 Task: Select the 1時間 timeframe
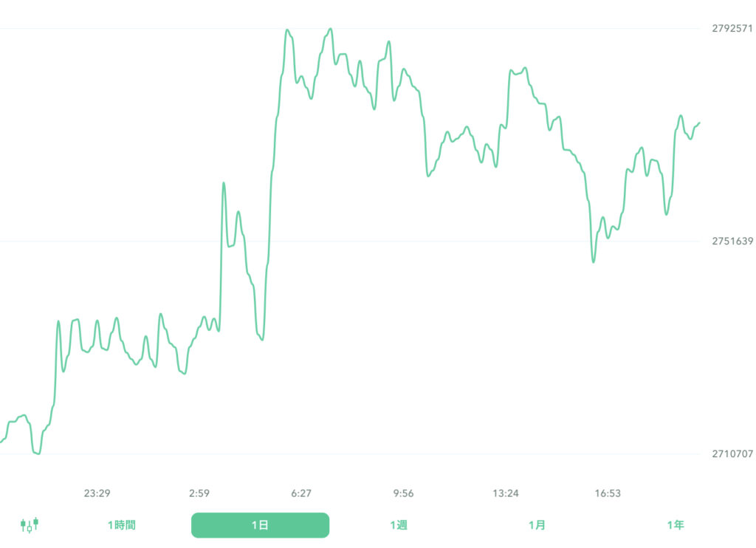pyautogui.click(x=123, y=525)
